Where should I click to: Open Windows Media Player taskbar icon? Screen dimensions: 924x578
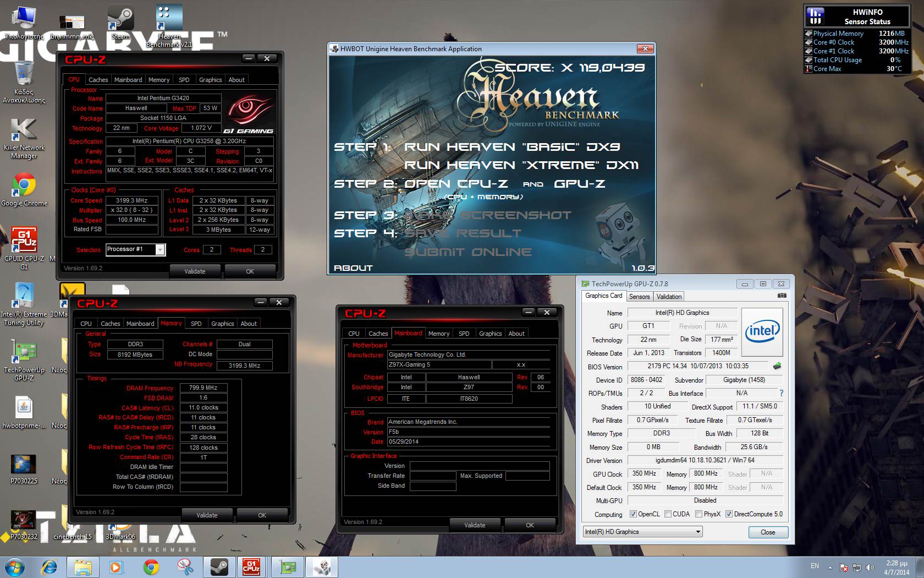point(117,567)
